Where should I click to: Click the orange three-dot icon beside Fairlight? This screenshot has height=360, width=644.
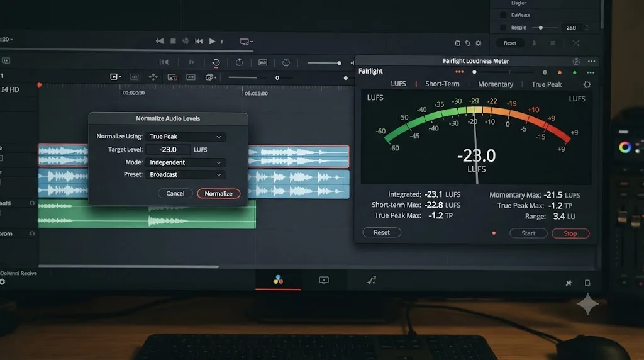(x=459, y=72)
